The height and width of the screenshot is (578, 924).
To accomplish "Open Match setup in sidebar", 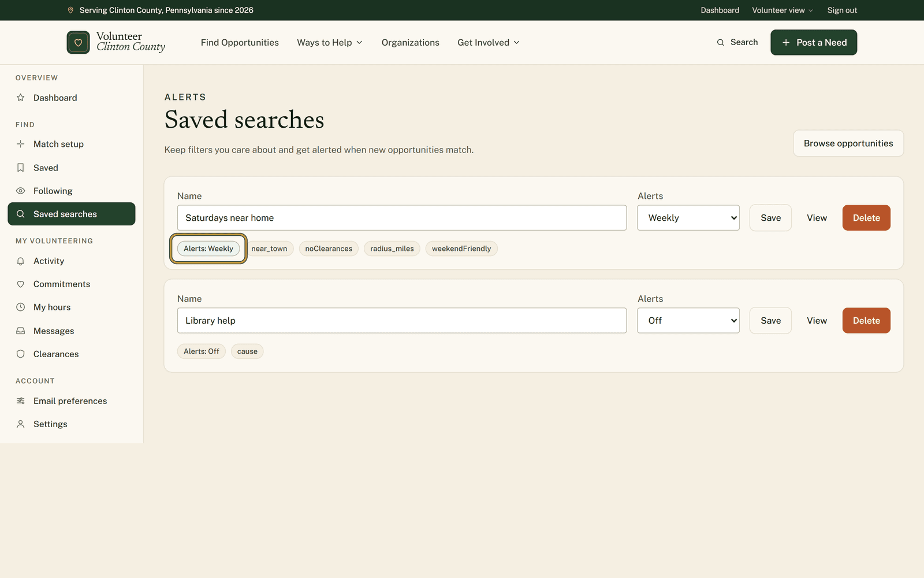I will (x=72, y=144).
